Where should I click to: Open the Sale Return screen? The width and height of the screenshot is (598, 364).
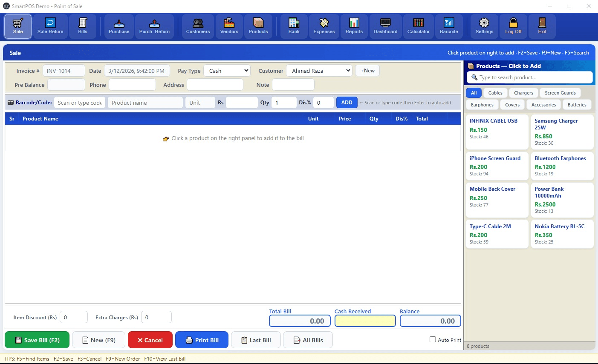pos(50,26)
